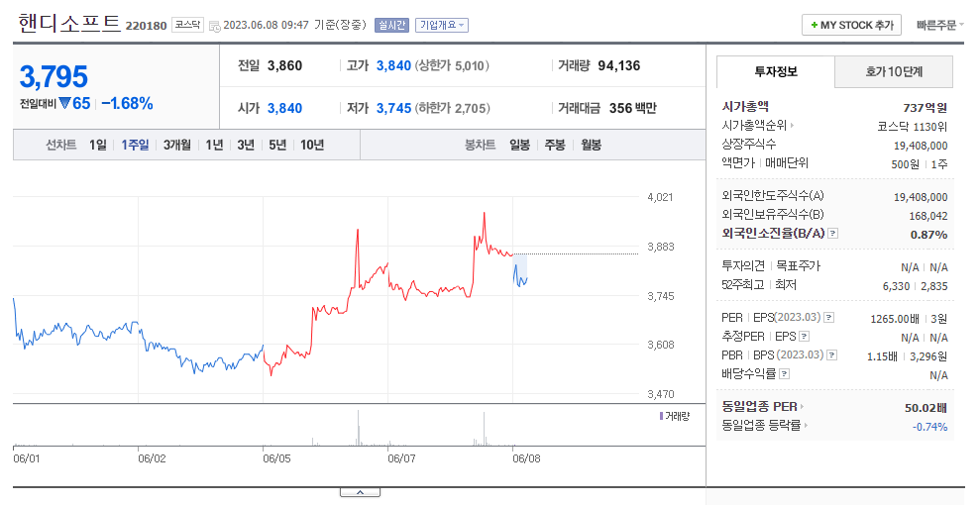The width and height of the screenshot is (980, 505).
Task: Click the 4,021 price axis label
Action: [660, 197]
